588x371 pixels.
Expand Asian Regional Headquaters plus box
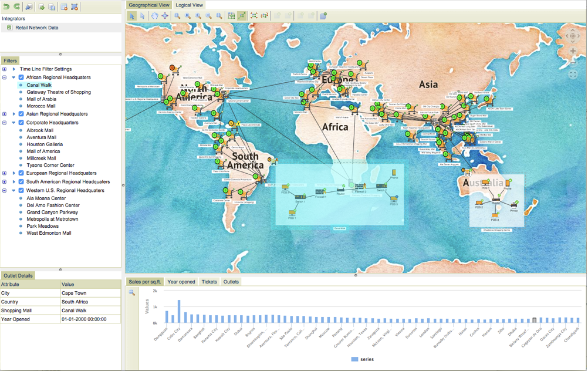[5, 114]
